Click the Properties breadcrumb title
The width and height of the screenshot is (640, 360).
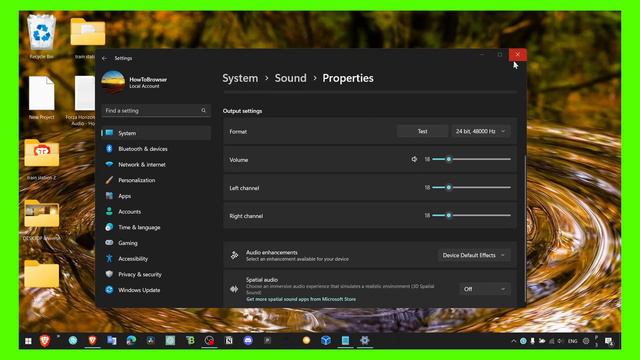[348, 78]
